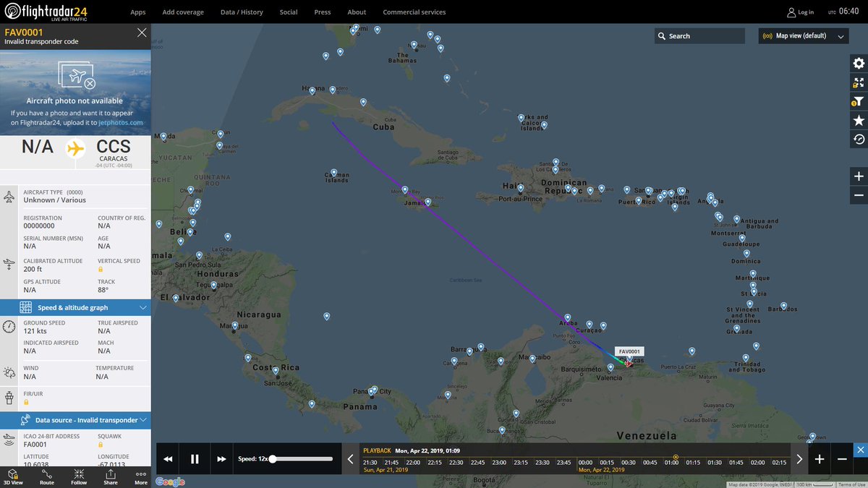Move the timeline to earlier times
This screenshot has height=488, width=868.
(351, 459)
